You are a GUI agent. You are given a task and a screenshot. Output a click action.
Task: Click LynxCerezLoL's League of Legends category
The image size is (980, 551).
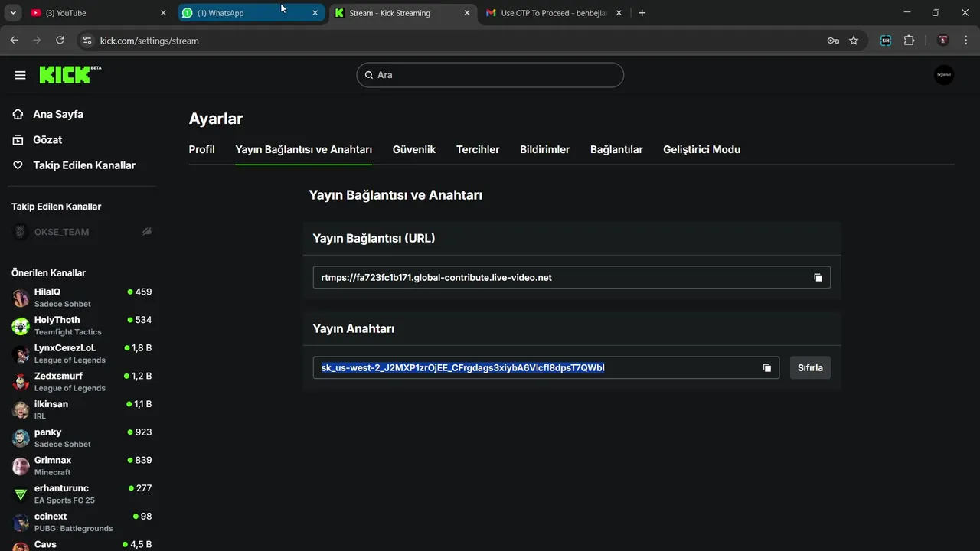tap(70, 360)
